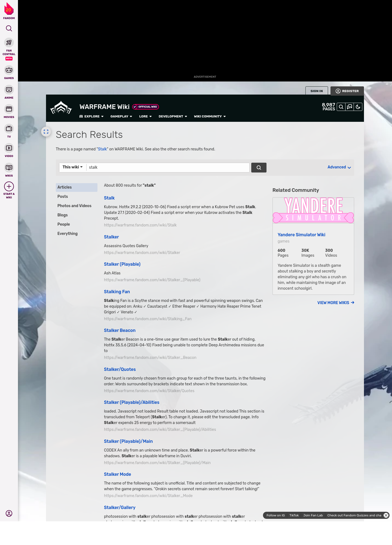Open the Lore dropdown menu
Image resolution: width=392 pixels, height=545 pixels.
(x=145, y=116)
